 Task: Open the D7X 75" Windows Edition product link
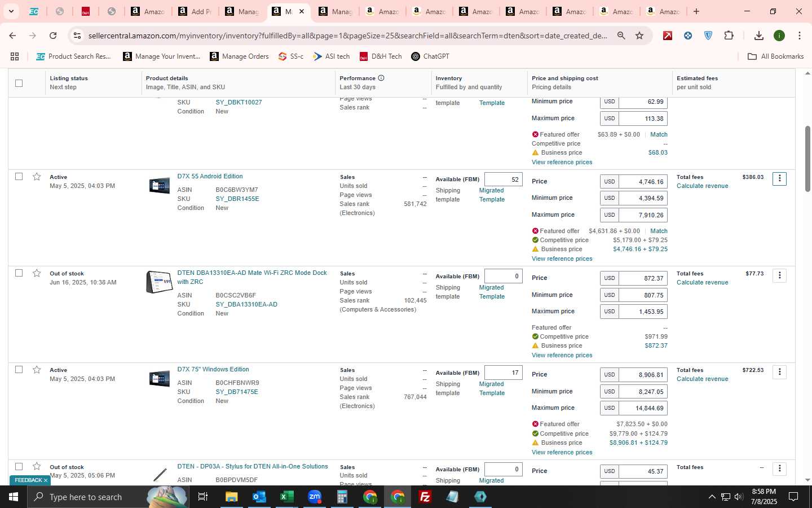pos(213,370)
